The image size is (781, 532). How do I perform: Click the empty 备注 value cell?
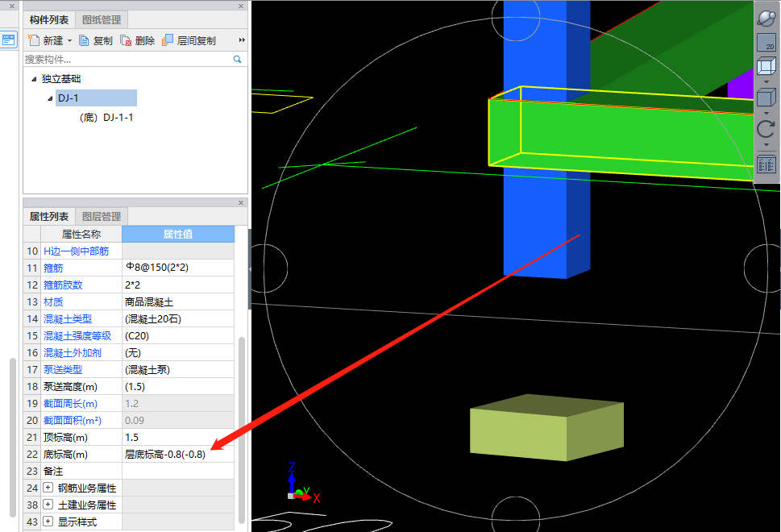(178, 472)
